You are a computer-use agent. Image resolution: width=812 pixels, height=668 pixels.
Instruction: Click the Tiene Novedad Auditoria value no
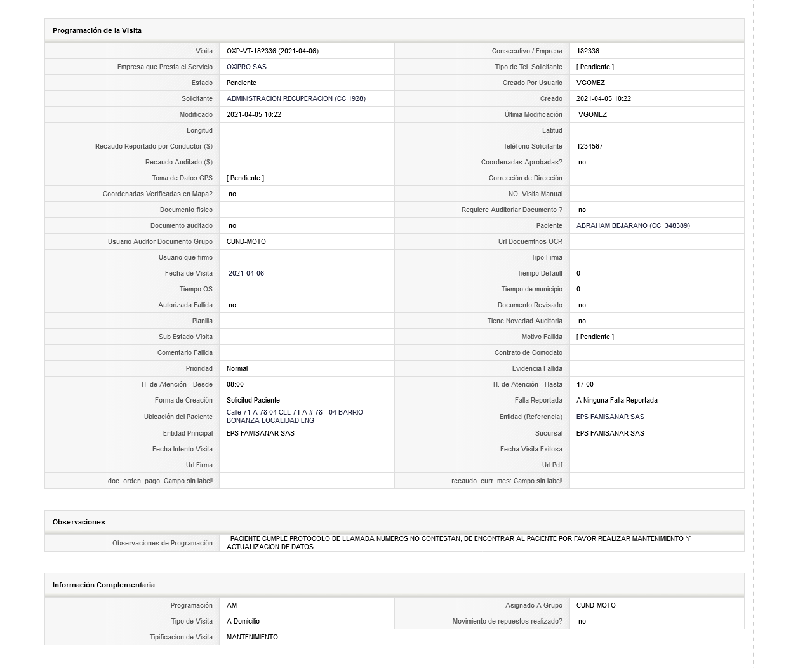[x=582, y=321]
